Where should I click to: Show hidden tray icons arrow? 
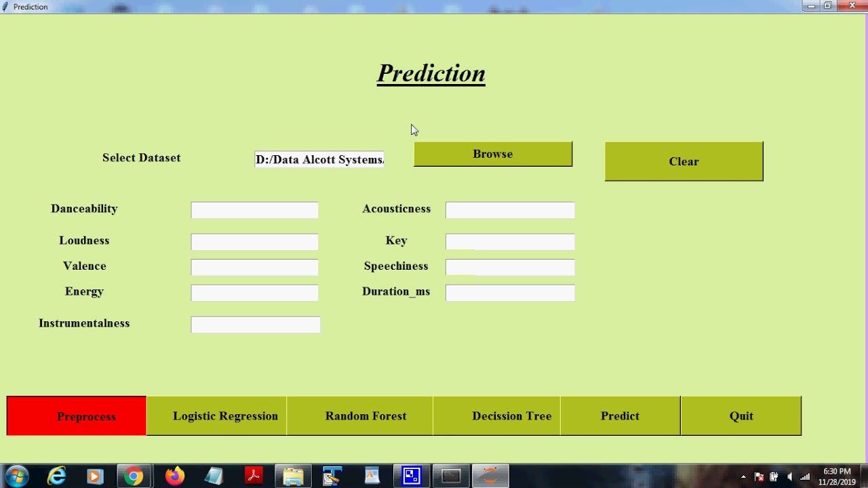pos(743,476)
